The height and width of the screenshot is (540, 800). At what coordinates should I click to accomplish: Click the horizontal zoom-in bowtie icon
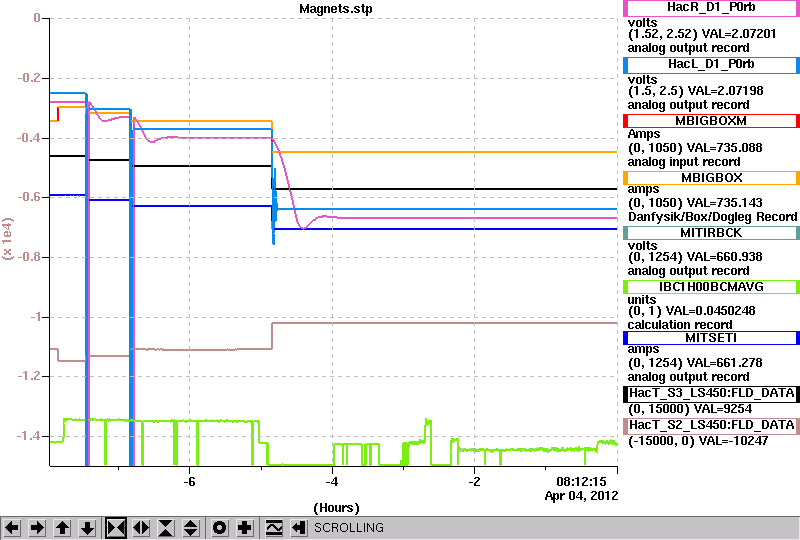point(116,528)
